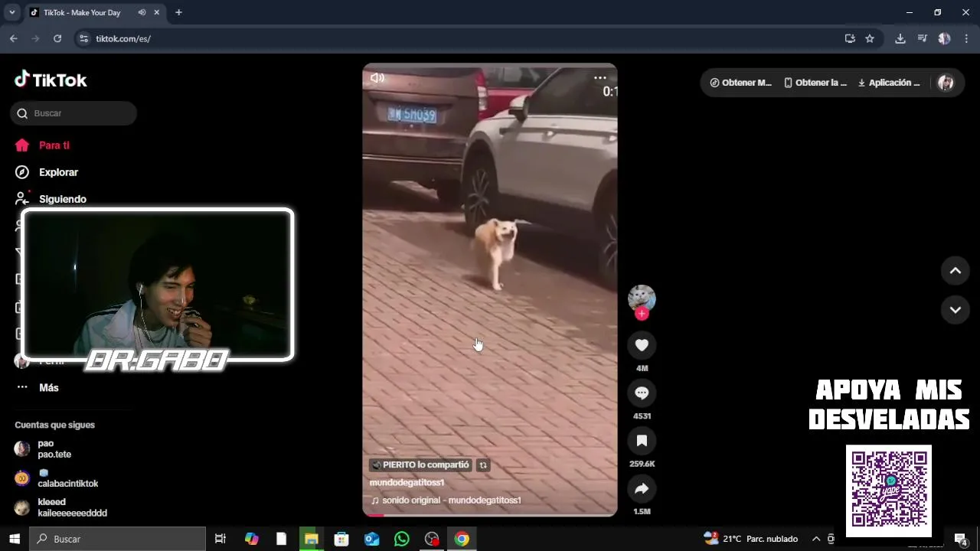Open Copilot icon on taskbar
The image size is (980, 551).
pyautogui.click(x=252, y=539)
